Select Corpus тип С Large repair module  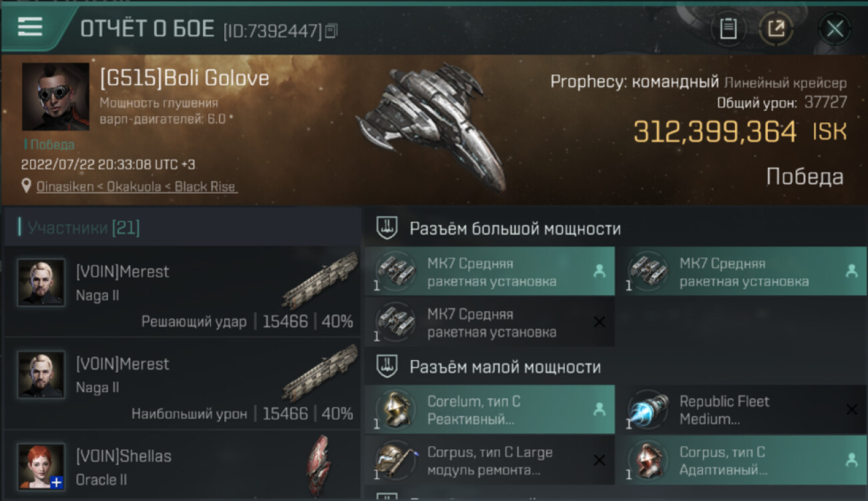489,461
